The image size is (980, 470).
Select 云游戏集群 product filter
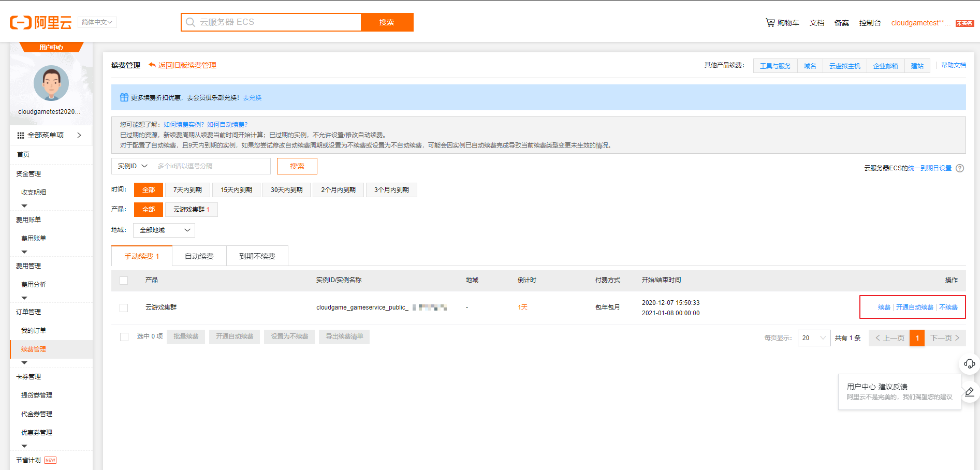[192, 210]
